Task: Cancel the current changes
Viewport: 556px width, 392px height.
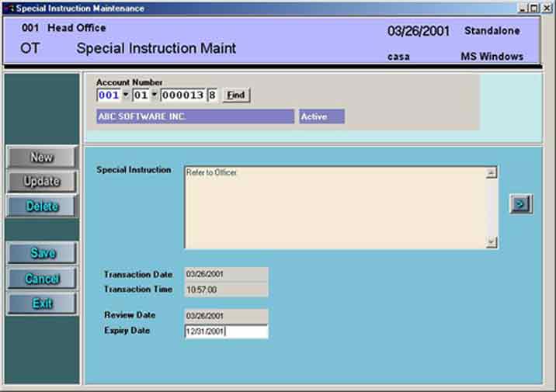Action: pyautogui.click(x=43, y=279)
